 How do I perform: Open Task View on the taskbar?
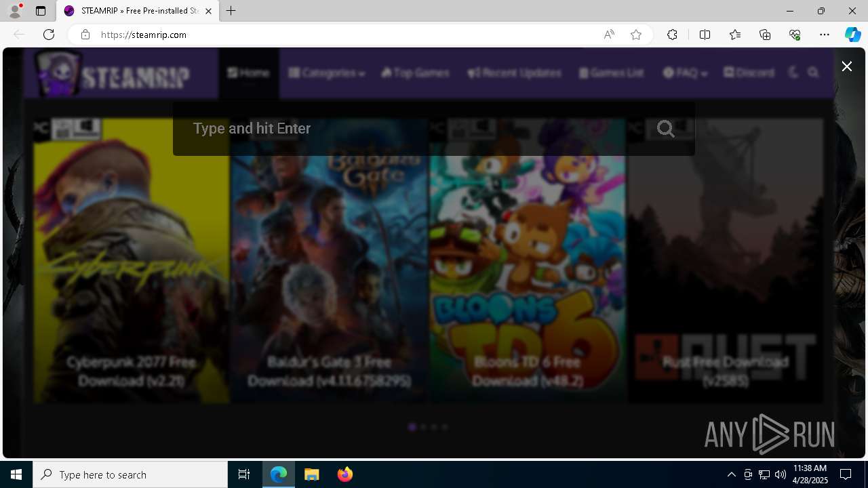point(244,474)
